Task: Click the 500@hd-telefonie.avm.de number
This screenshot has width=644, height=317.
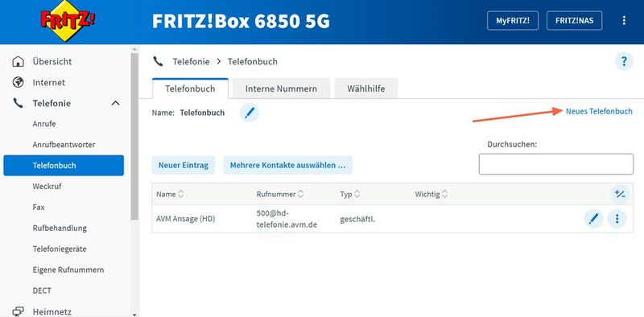Action: tap(287, 219)
